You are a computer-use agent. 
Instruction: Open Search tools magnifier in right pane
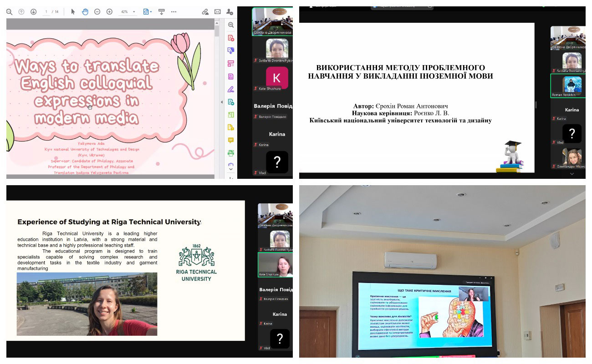pyautogui.click(x=231, y=25)
